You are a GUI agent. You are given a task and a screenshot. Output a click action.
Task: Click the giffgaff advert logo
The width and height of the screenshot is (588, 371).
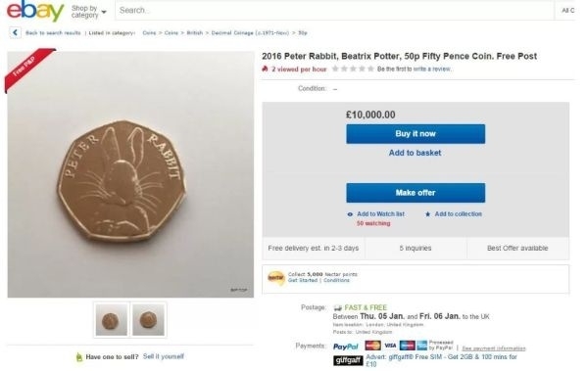click(348, 360)
